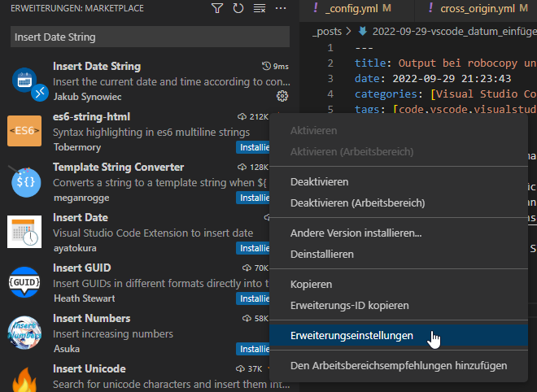Clear extension search results icon
Screen dimensions: 537x392
click(x=260, y=8)
